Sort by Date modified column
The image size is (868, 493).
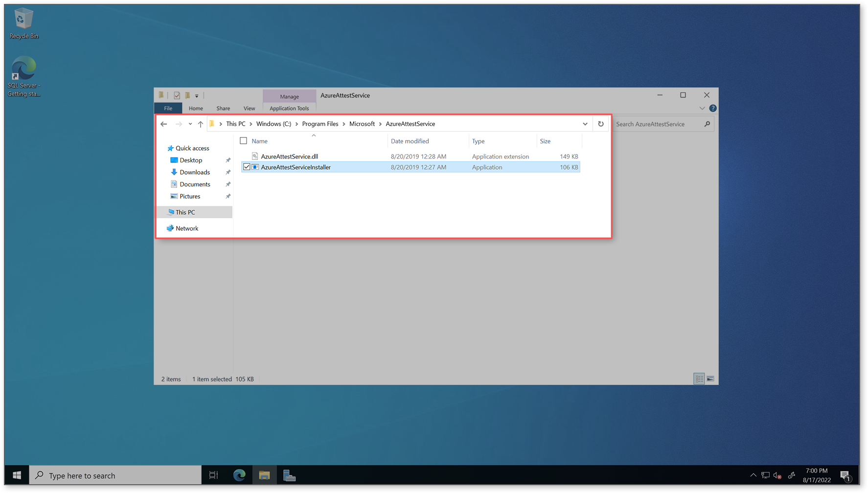(x=428, y=141)
